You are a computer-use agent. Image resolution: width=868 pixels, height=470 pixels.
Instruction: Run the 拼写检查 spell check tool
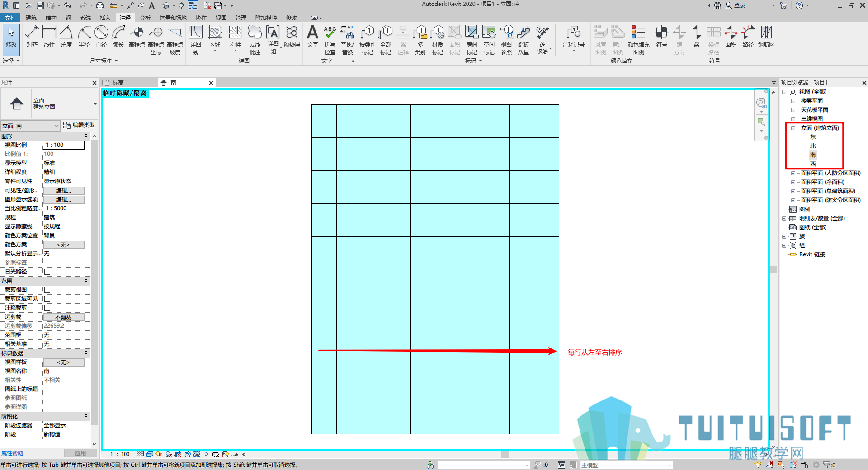(x=330, y=40)
